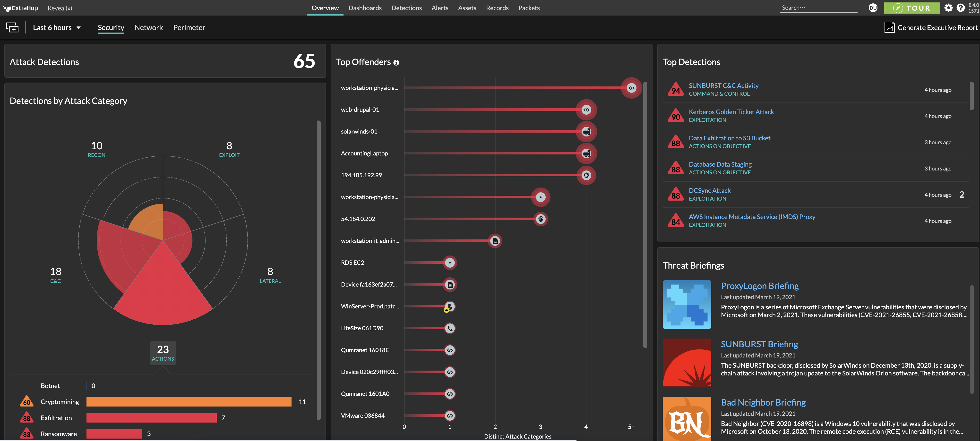Viewport: 980px width, 441px height.
Task: Switch to the Perimeter tab
Action: pyautogui.click(x=189, y=27)
